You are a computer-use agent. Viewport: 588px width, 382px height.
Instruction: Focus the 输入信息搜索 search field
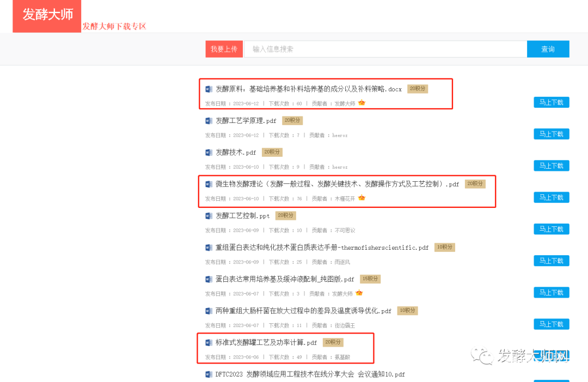point(385,49)
